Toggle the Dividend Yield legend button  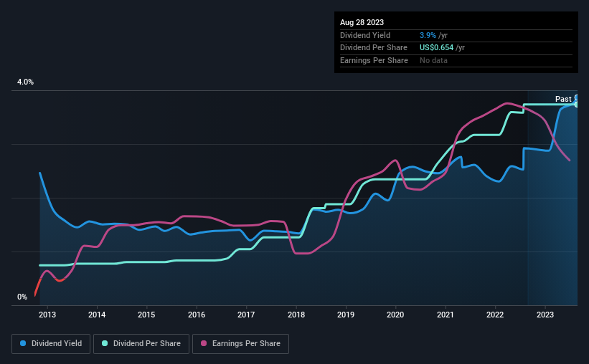51,344
